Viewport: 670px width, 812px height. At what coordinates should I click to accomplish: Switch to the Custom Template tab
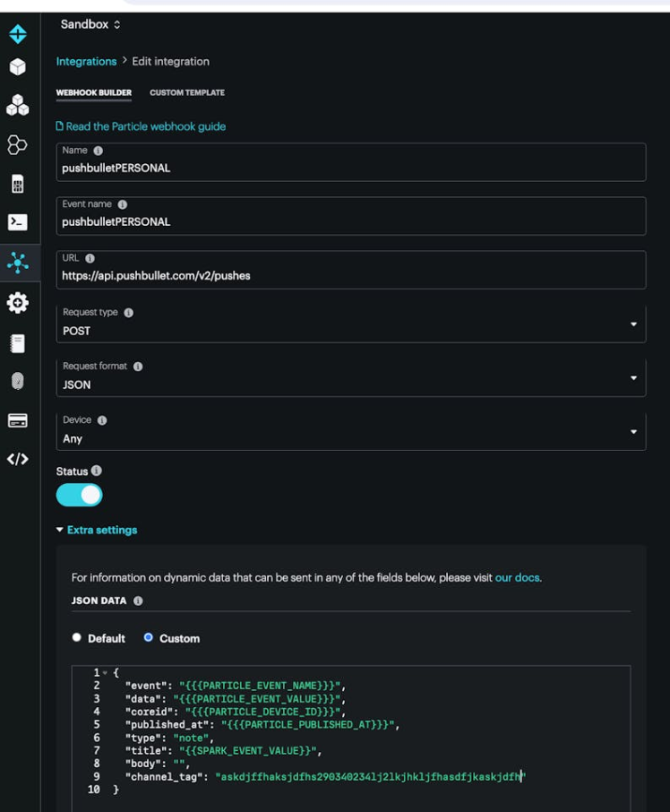[x=187, y=93]
